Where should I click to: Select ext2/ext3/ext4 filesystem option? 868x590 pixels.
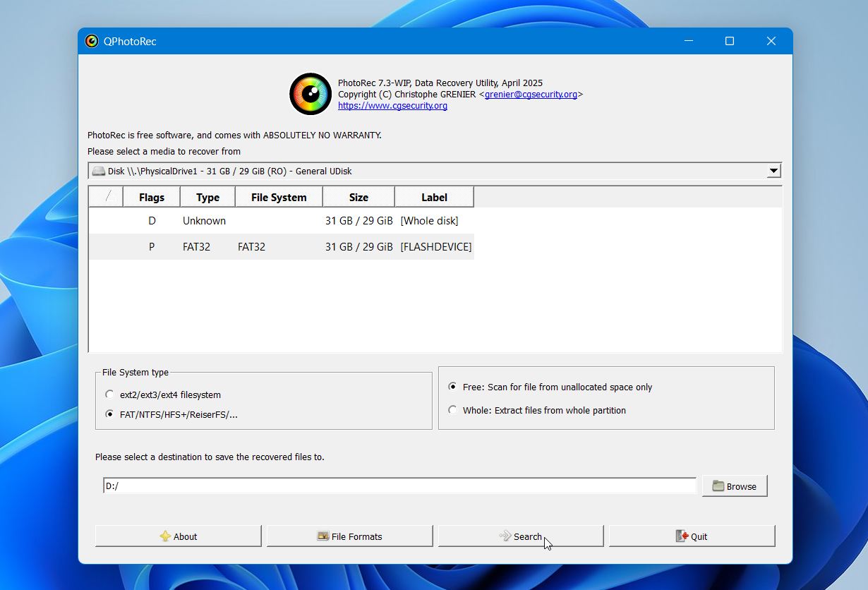click(x=109, y=395)
